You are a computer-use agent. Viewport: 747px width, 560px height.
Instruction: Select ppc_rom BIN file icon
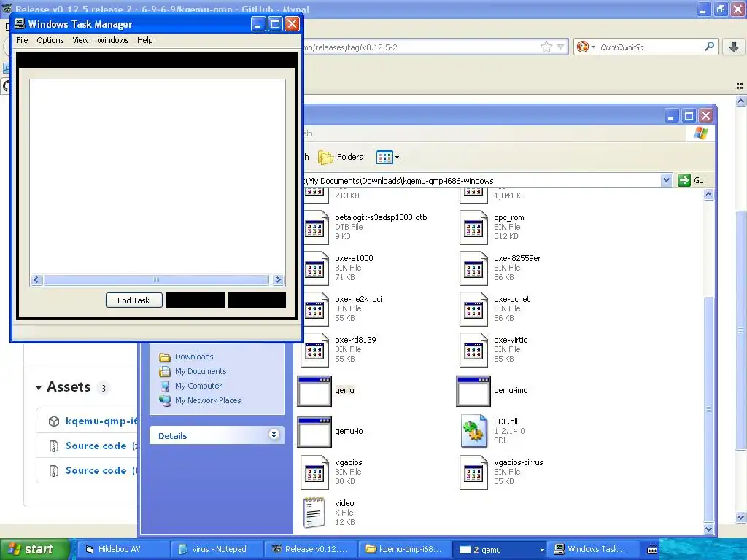click(473, 227)
